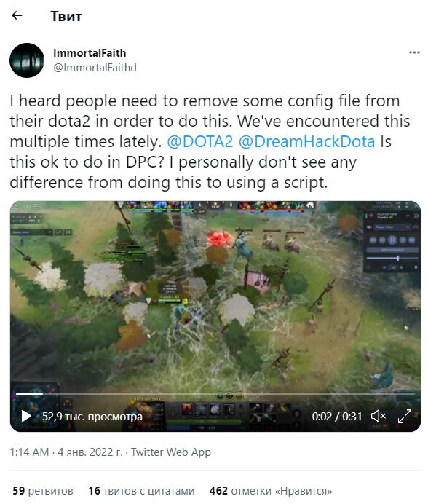Open the tweet's three-dot more menu

click(x=414, y=52)
